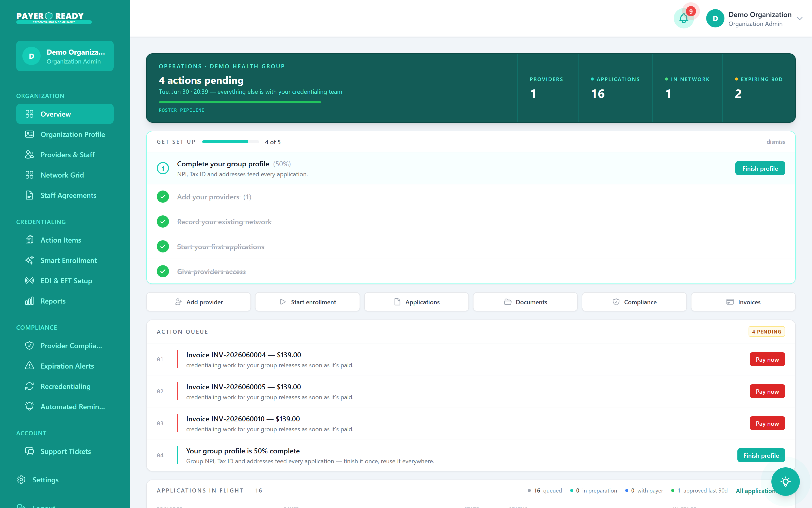Click the Applications 16 stat tile
Viewport: 812px width, 508px height.
(x=615, y=88)
